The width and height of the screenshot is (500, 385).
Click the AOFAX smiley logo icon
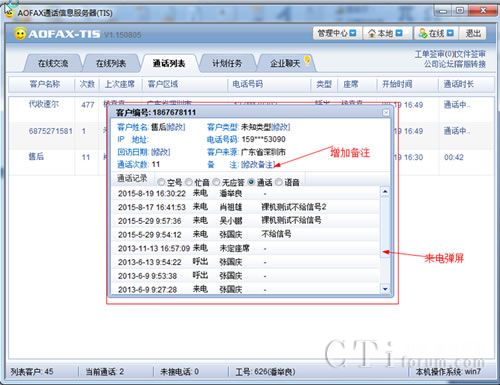20,34
